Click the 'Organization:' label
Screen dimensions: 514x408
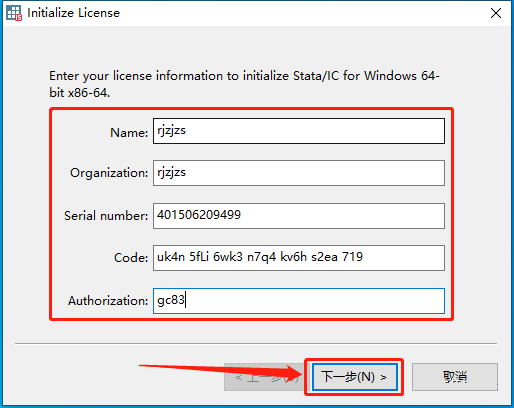pyautogui.click(x=109, y=173)
